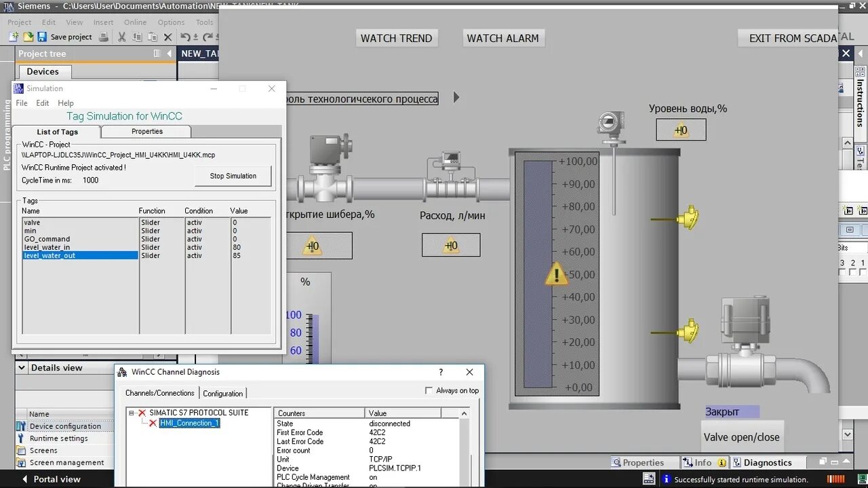This screenshot has width=868, height=488.
Task: Click the water level percent value field
Action: (x=681, y=130)
